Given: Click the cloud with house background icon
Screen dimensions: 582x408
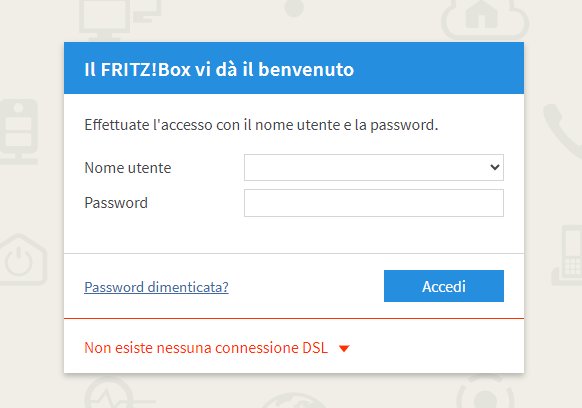Looking at the screenshot, I should point(485,19).
